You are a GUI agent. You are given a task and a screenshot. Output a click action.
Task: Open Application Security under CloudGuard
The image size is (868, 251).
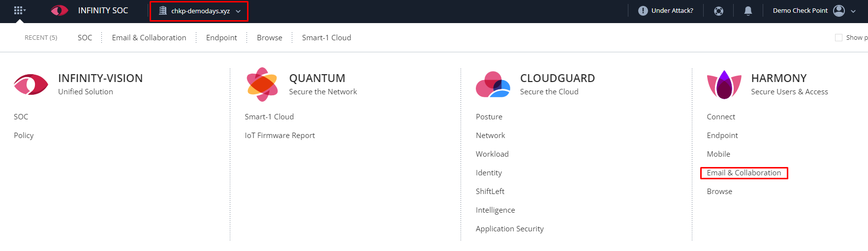pyautogui.click(x=510, y=229)
